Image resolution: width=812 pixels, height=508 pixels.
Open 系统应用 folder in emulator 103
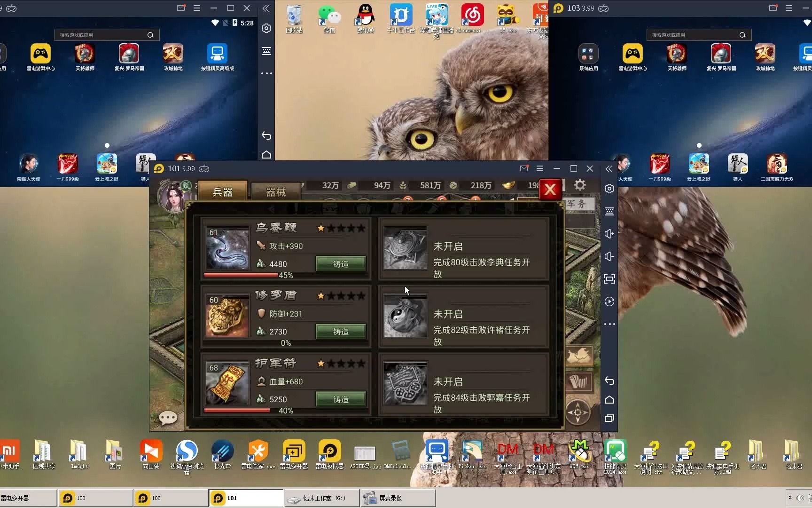pos(588,57)
